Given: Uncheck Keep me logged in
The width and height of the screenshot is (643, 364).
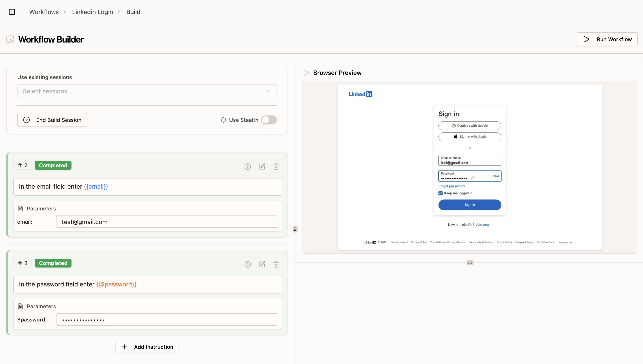Looking at the screenshot, I should click(x=440, y=193).
